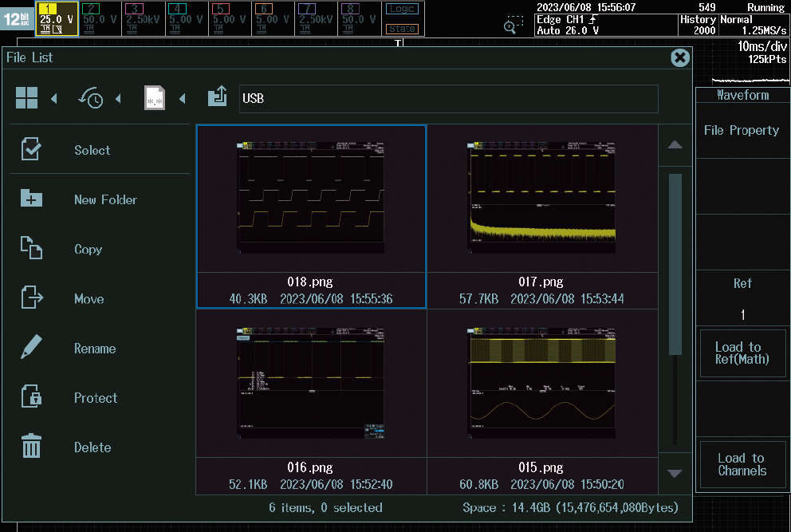Click the 10ms/div timebase readout

(x=761, y=46)
